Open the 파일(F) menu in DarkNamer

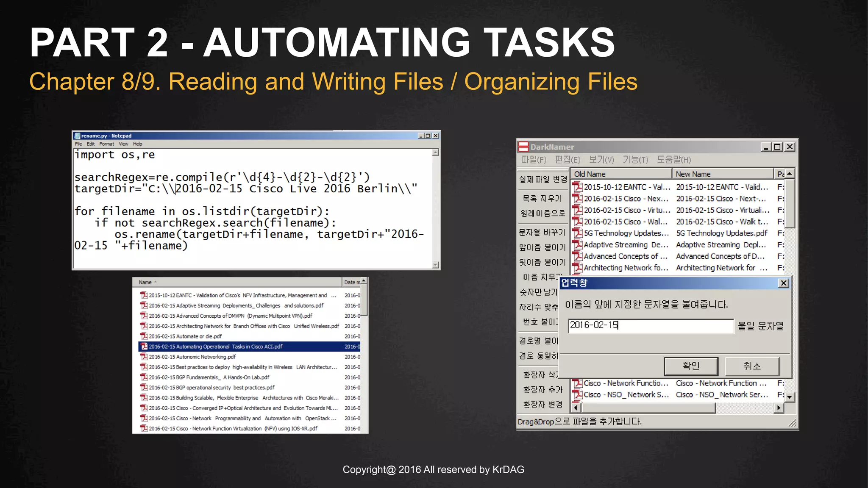point(534,160)
